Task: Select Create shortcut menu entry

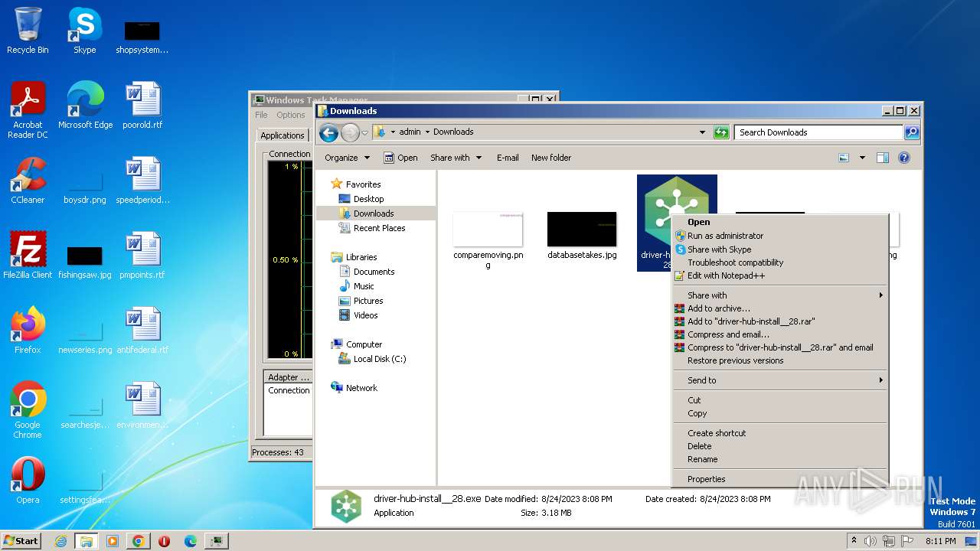Action: click(x=779, y=433)
